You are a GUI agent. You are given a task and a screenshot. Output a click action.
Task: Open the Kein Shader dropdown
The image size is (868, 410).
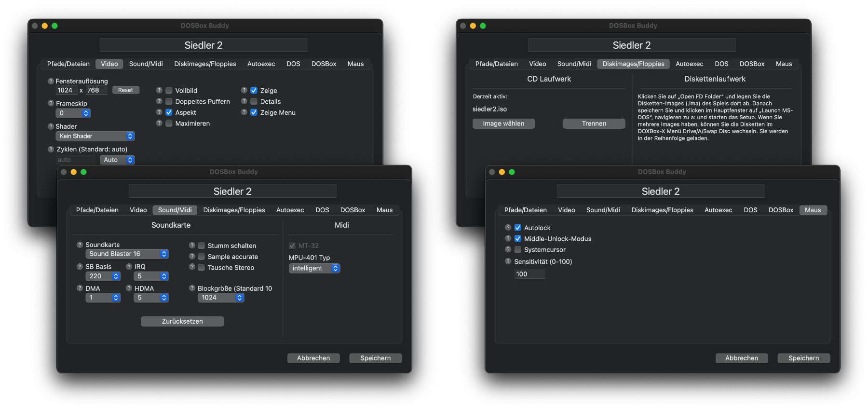(95, 137)
